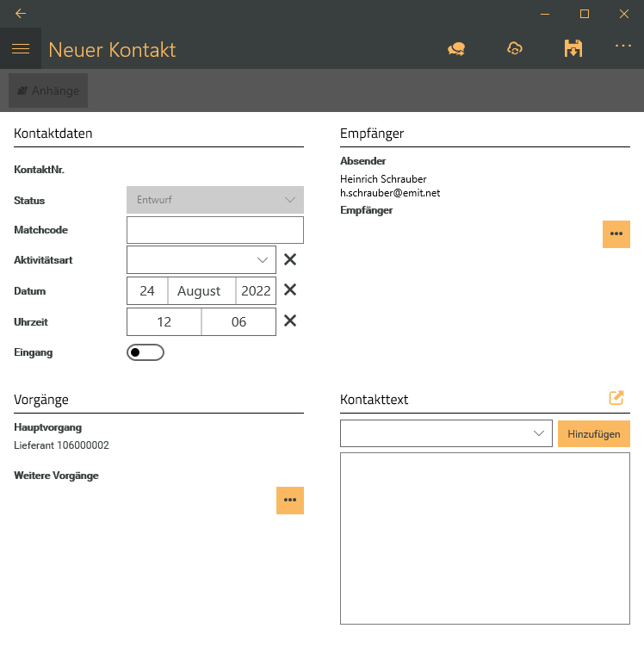Clear the Aktivitätsart field with X
This screenshot has width=644, height=672.
pos(290,259)
